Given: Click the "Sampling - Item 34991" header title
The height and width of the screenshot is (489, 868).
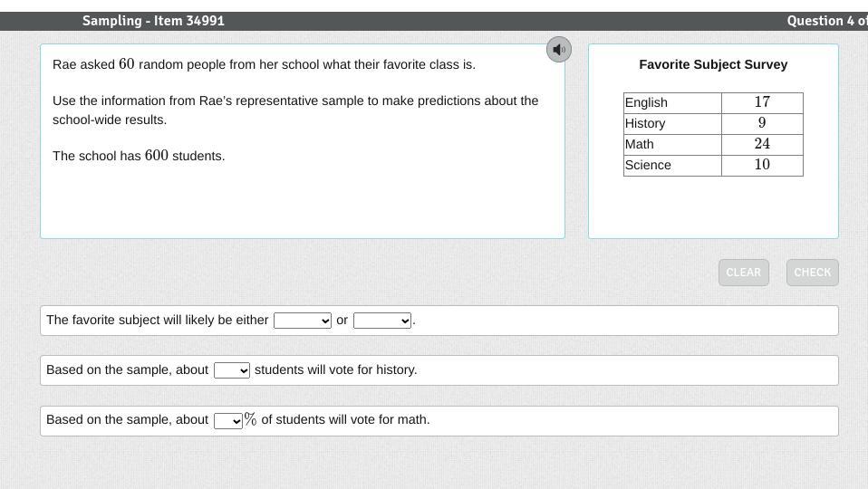Looking at the screenshot, I should point(153,21).
